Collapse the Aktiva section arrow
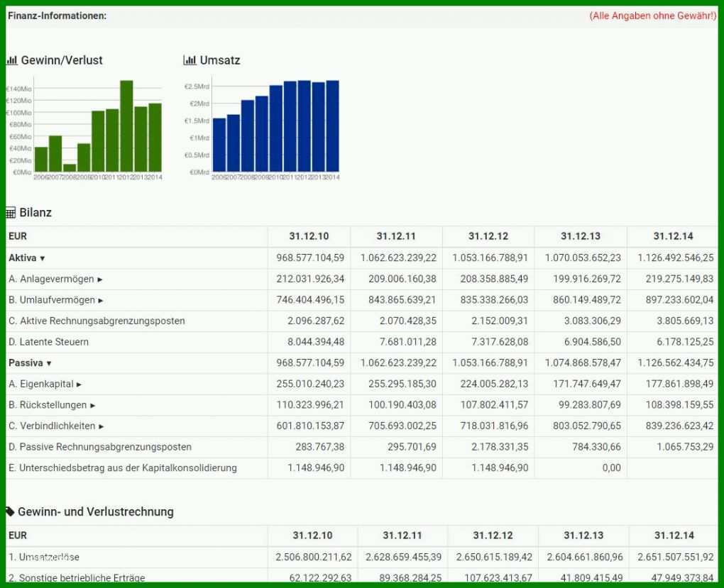 point(43,258)
